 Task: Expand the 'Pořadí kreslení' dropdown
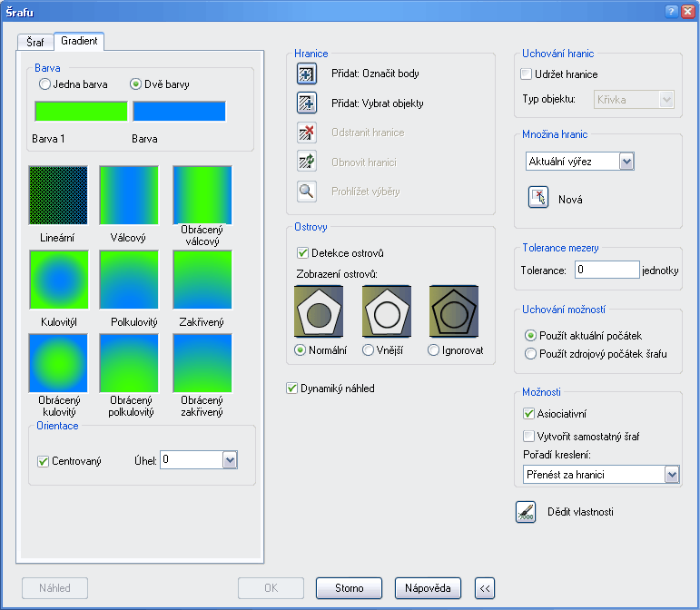click(672, 474)
